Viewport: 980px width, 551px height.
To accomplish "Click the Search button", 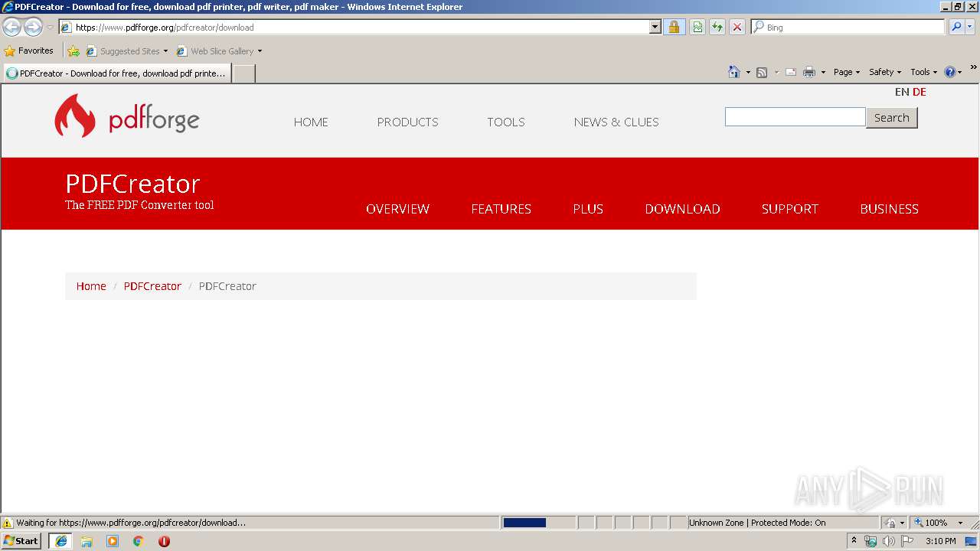I will (x=892, y=118).
